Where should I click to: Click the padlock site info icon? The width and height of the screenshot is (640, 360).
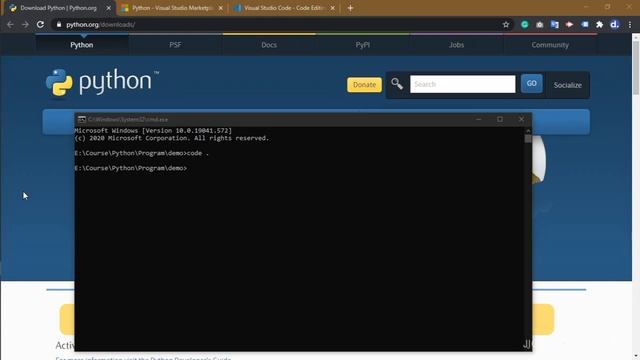[59, 24]
